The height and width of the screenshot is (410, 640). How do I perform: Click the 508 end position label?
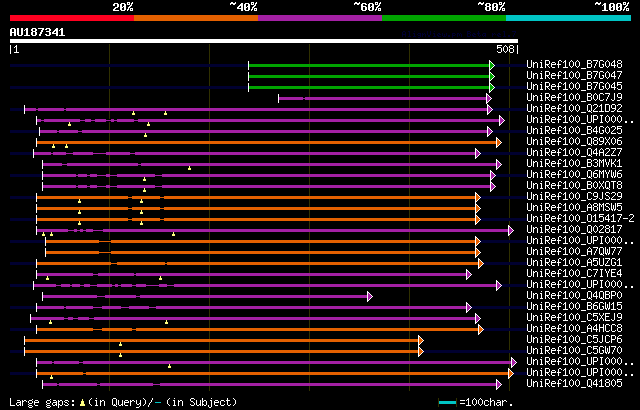pos(505,49)
